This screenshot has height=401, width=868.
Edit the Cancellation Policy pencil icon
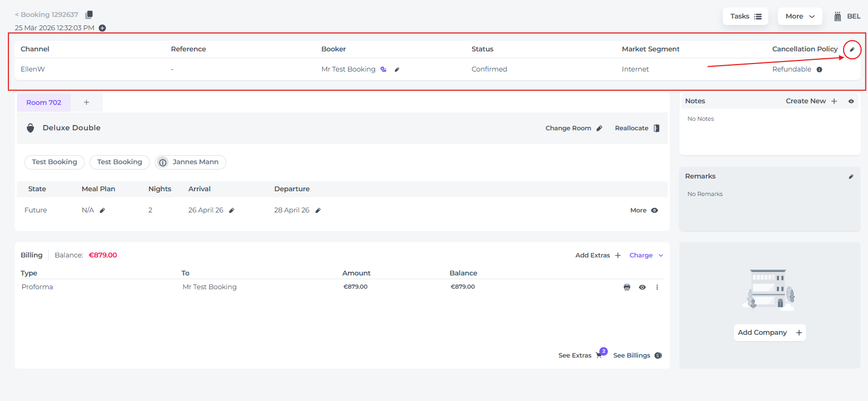pos(852,50)
